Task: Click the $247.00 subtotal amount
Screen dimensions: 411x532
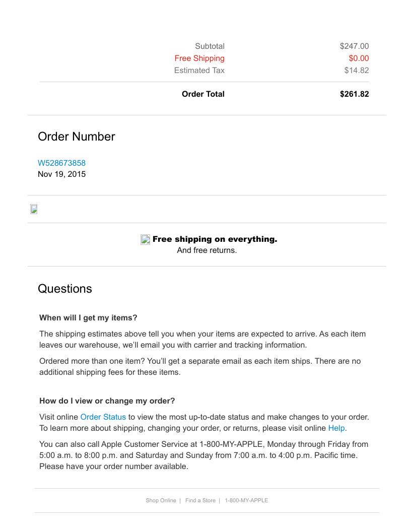Action: 354,46
